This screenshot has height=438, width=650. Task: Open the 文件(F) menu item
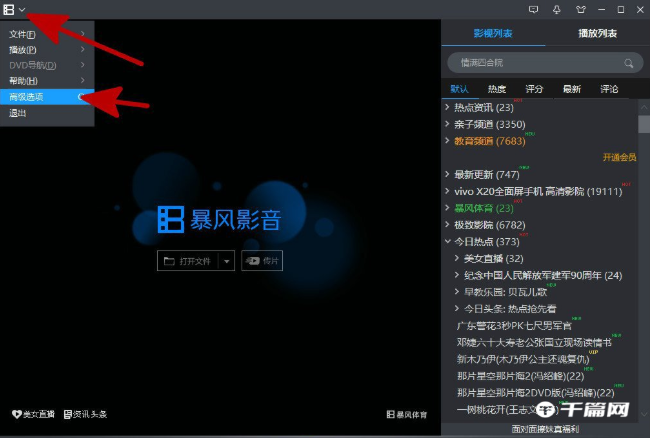point(47,34)
